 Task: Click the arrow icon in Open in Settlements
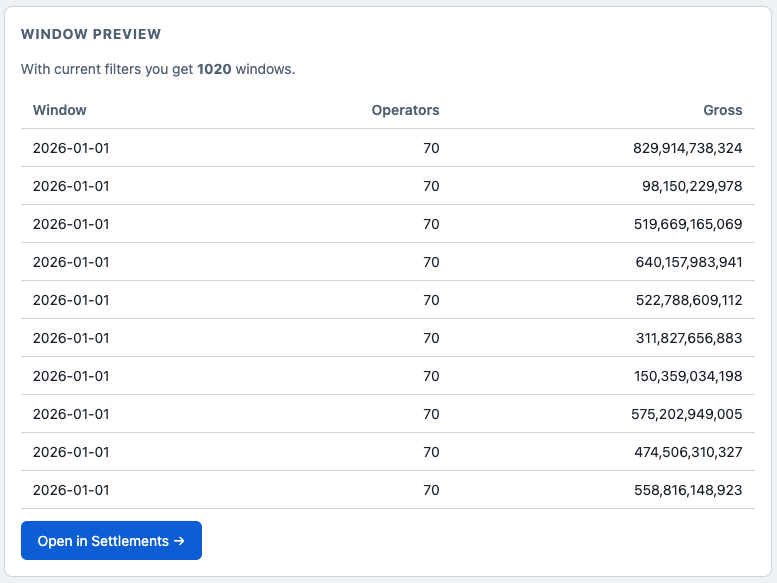[x=179, y=541]
